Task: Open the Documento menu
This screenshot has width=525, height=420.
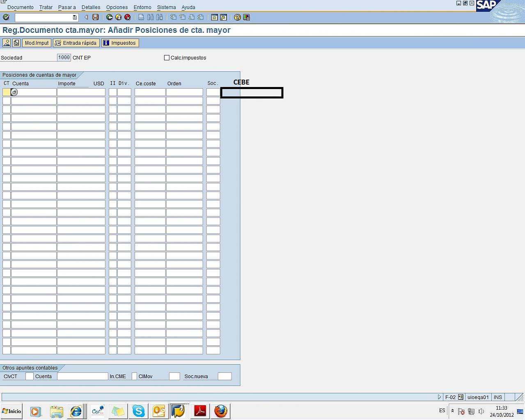Action: (21, 7)
